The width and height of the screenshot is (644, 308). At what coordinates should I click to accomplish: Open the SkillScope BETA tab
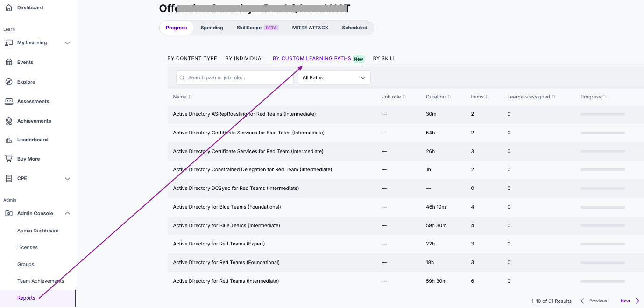[x=257, y=28]
